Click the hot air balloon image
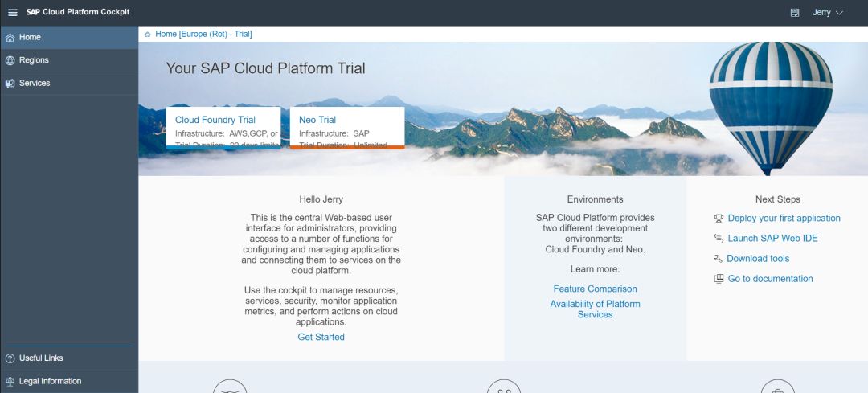The width and height of the screenshot is (868, 393). click(771, 108)
